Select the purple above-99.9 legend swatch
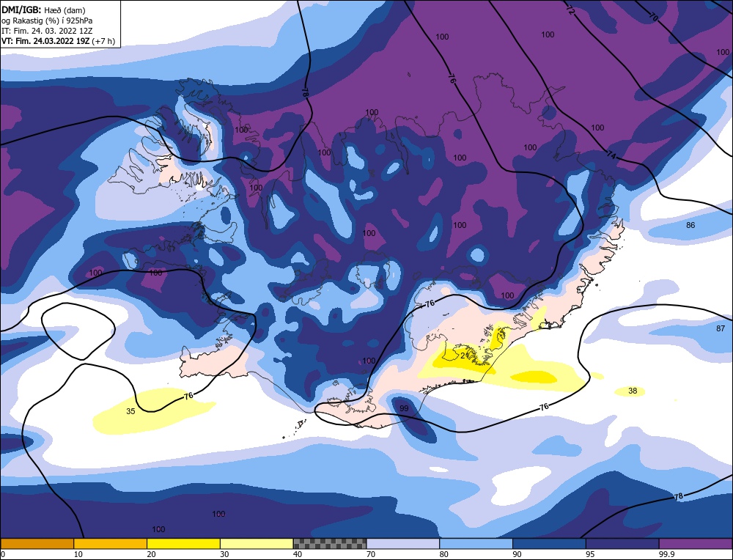The height and width of the screenshot is (560, 733). point(696,544)
